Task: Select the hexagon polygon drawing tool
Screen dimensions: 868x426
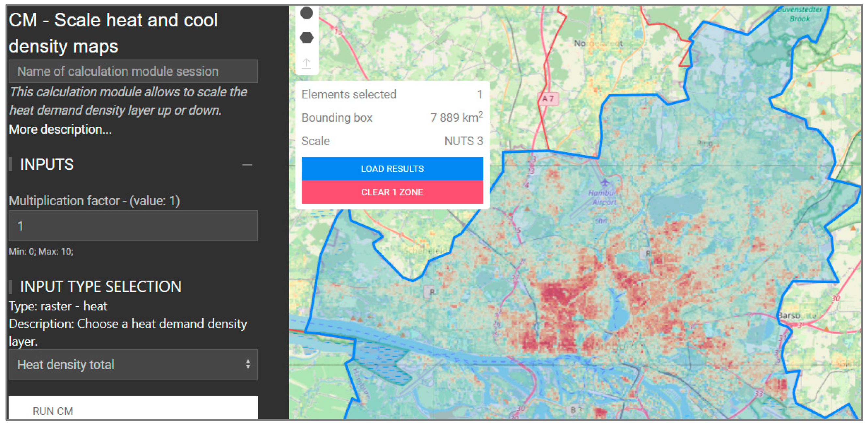Action: click(306, 38)
